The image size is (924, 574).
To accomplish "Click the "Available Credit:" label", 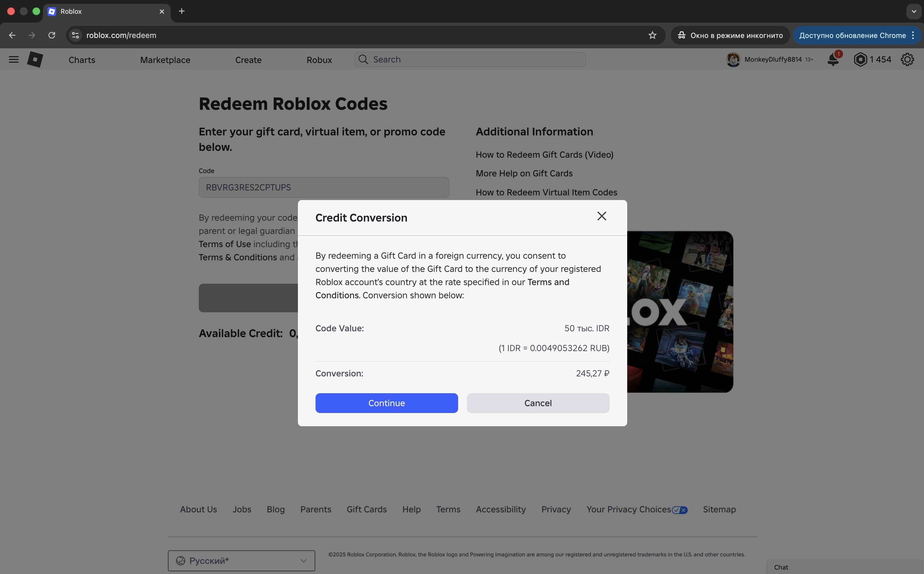I will click(x=241, y=333).
